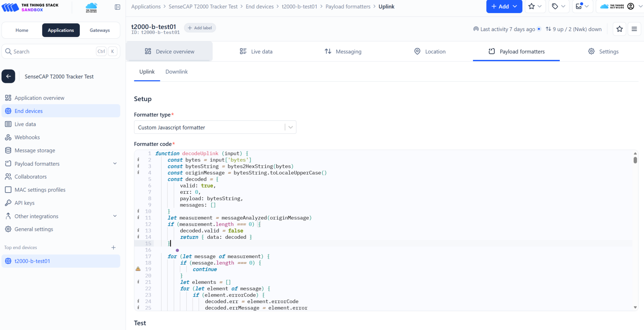
Task: Switch to the Downlink tab
Action: click(176, 72)
